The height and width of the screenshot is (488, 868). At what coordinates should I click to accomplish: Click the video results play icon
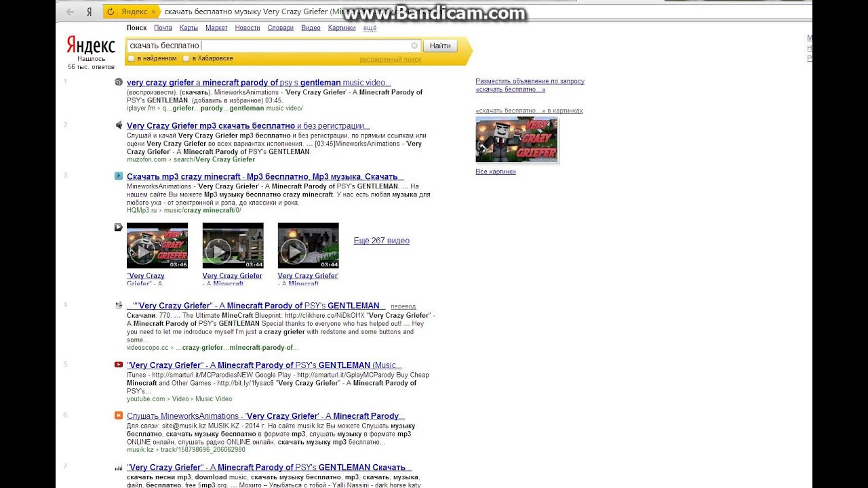click(x=119, y=227)
